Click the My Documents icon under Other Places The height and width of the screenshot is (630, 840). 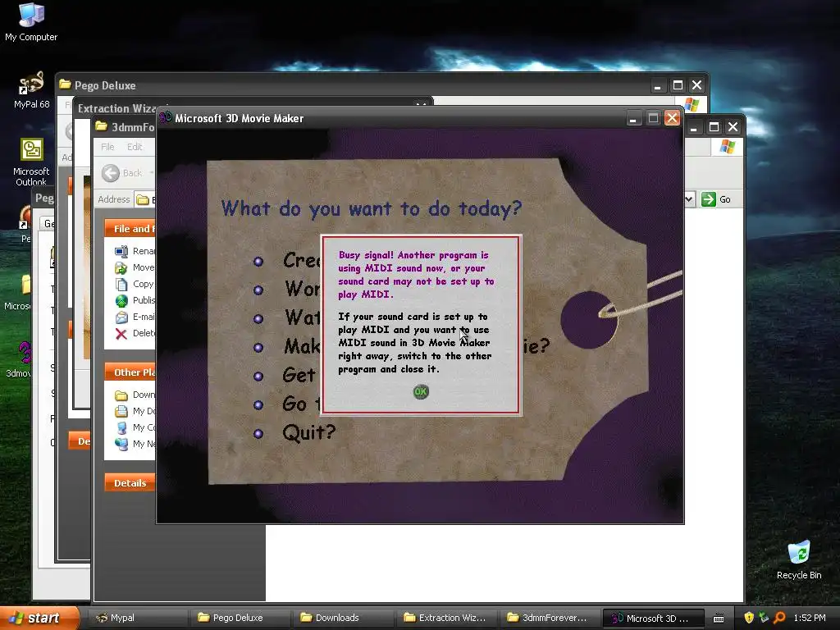[121, 412]
